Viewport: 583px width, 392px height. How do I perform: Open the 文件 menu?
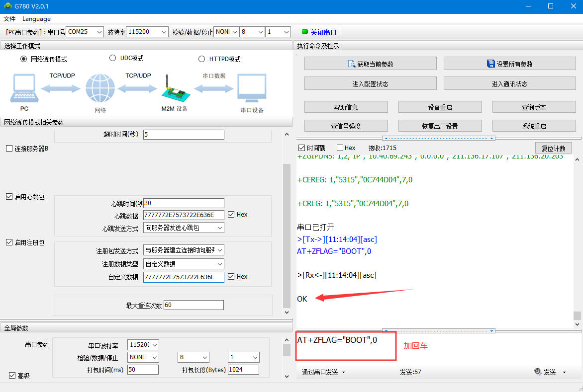click(x=9, y=19)
